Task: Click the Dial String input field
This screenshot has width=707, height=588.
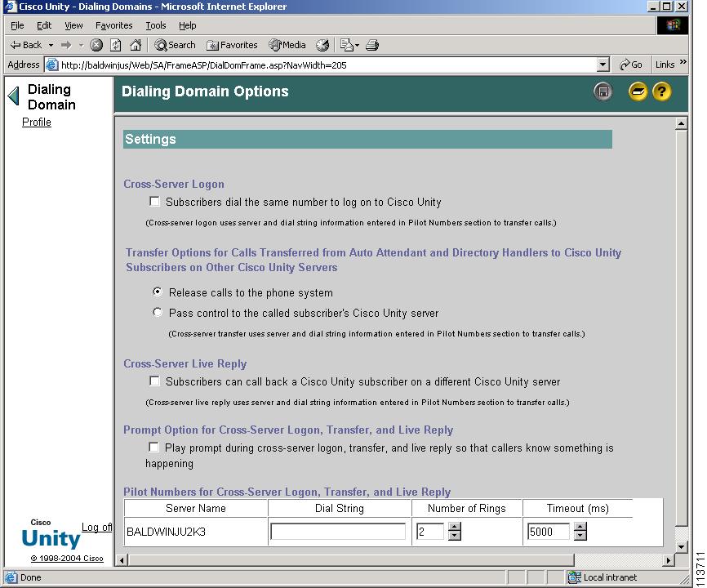Action: click(338, 531)
